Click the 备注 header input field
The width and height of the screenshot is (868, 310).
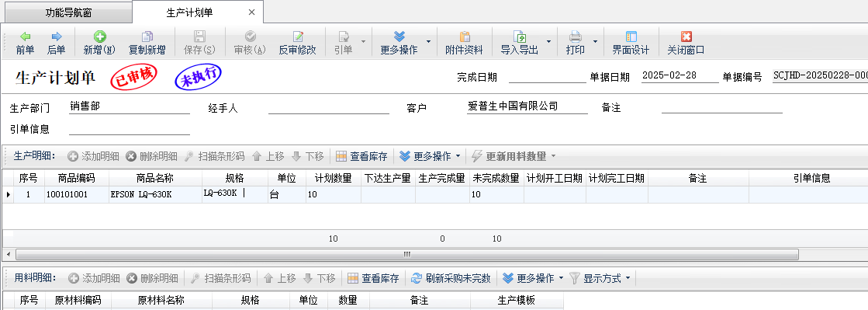click(722, 107)
